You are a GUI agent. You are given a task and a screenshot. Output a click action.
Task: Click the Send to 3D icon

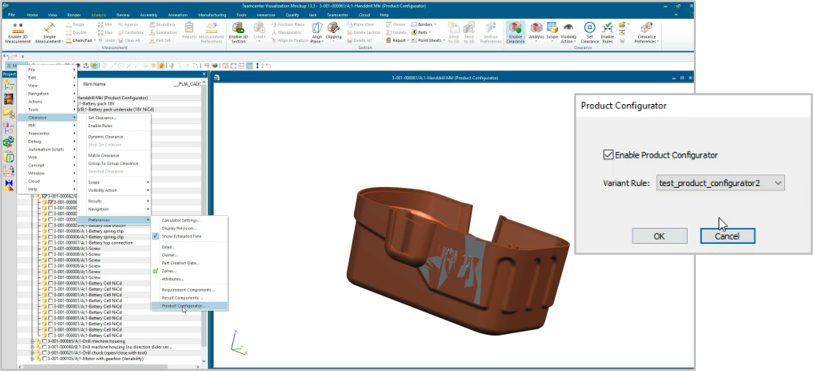[x=469, y=32]
